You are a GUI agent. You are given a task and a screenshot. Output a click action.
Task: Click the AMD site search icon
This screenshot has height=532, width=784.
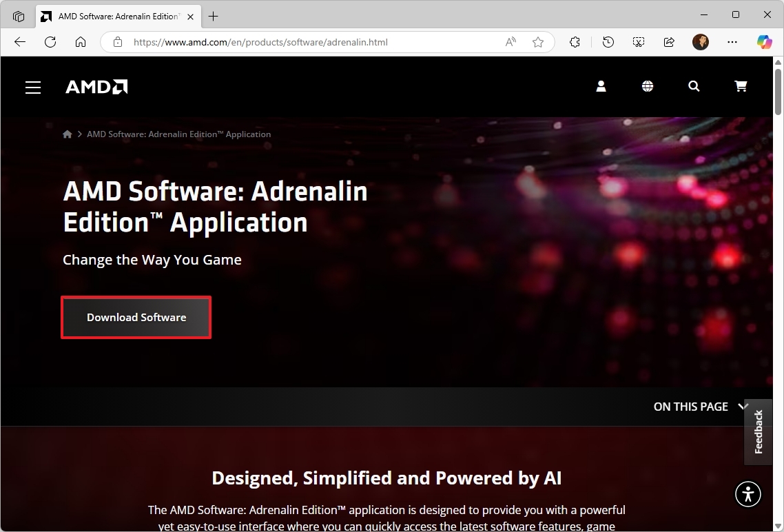coord(694,87)
